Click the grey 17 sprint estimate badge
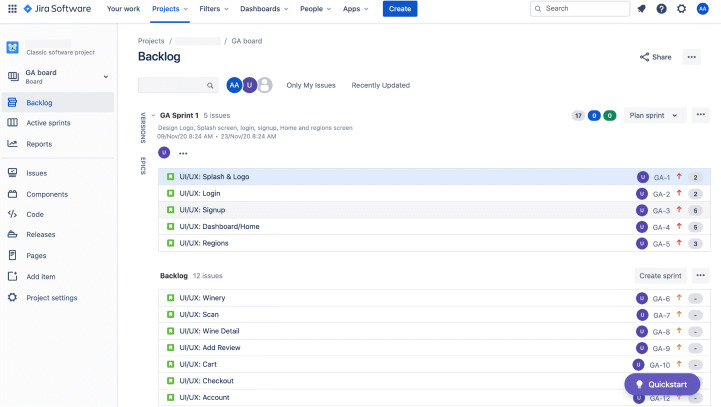 [578, 115]
